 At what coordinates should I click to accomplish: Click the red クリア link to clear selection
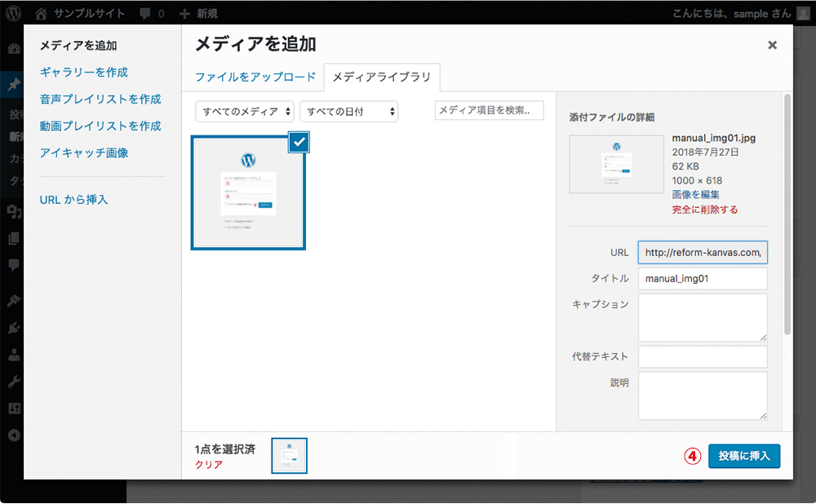(x=211, y=465)
